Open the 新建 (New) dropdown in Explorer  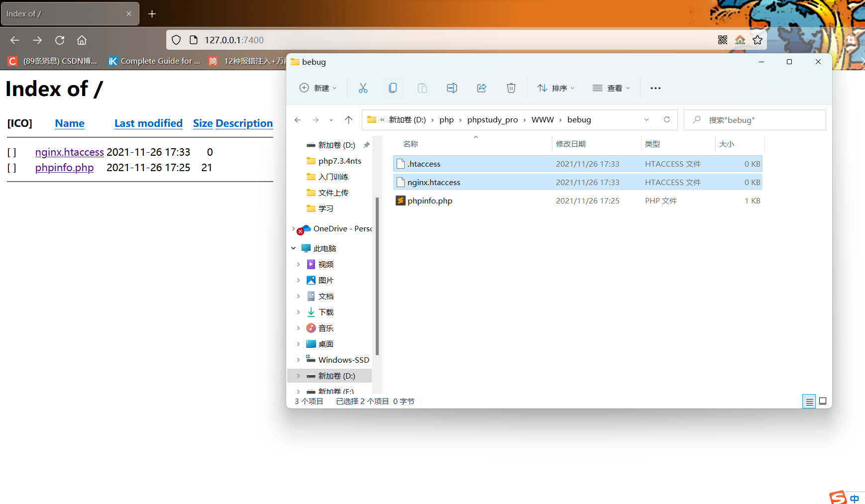click(318, 88)
